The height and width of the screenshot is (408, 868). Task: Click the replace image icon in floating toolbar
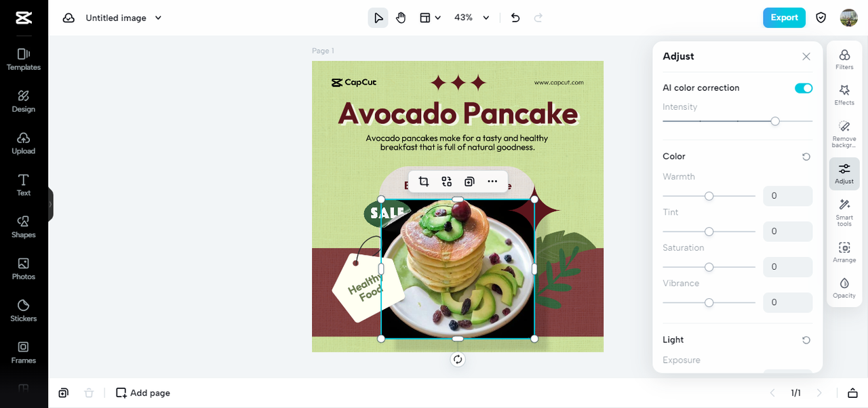point(446,182)
